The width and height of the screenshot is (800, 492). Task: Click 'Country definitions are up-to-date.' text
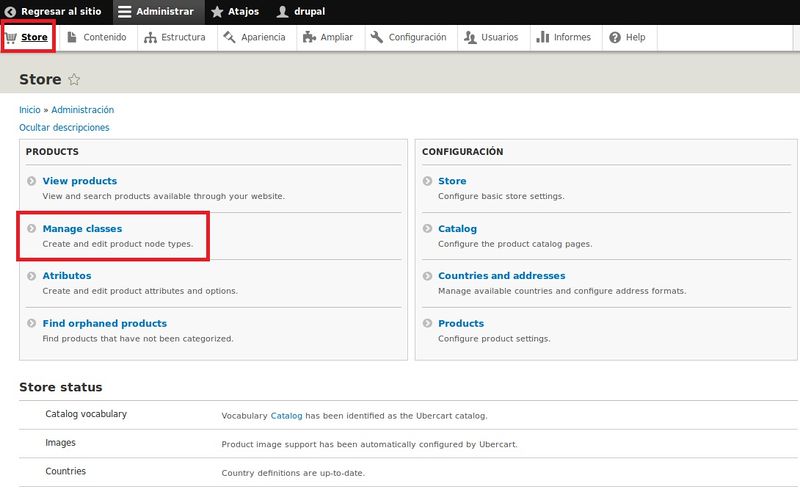tap(293, 473)
